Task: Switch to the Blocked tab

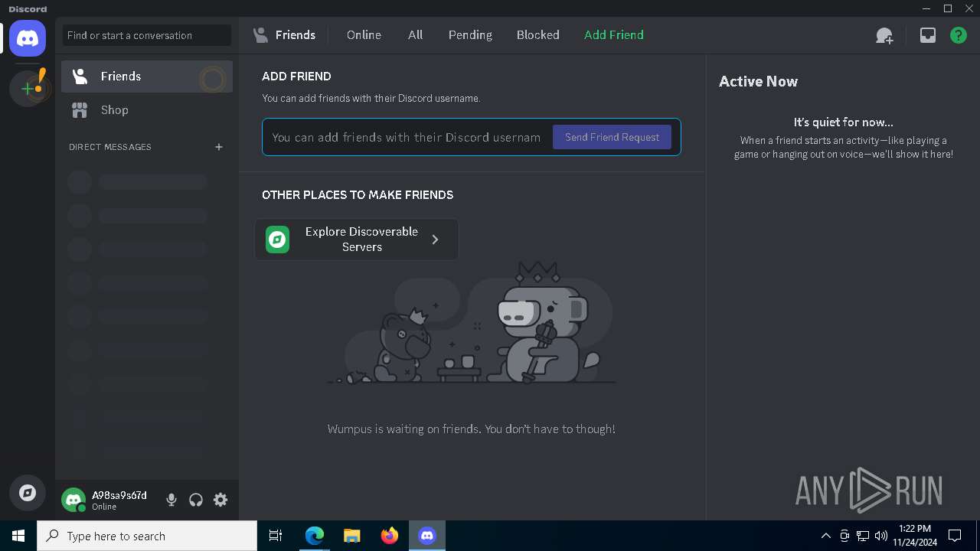Action: click(537, 35)
